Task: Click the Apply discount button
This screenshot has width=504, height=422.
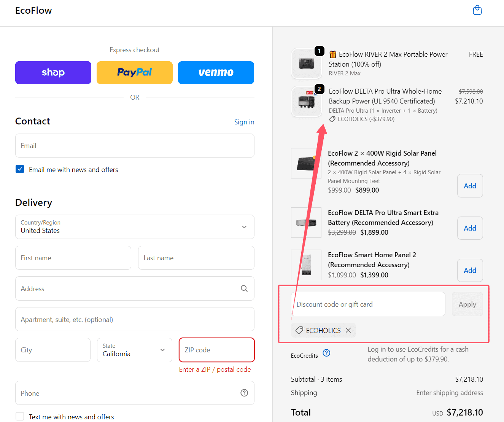Action: 467,304
